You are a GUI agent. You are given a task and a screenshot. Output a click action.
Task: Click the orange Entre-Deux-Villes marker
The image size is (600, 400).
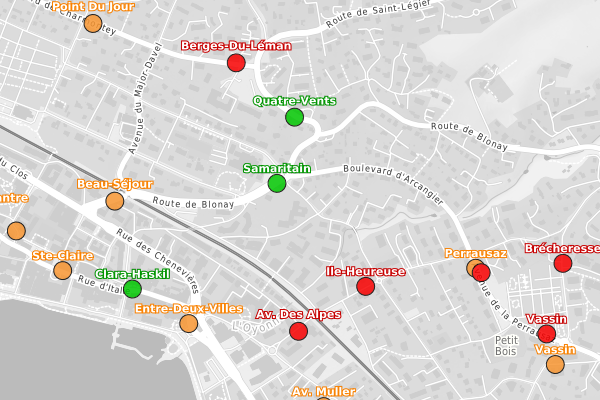point(189,323)
